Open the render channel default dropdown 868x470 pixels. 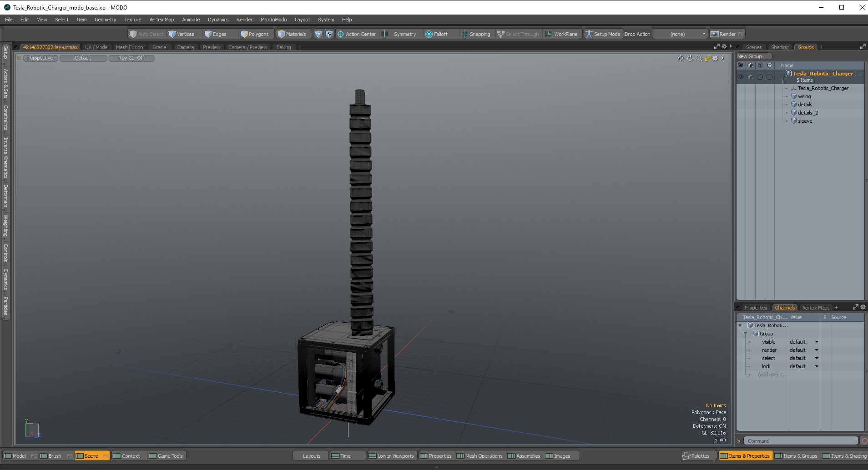click(804, 350)
